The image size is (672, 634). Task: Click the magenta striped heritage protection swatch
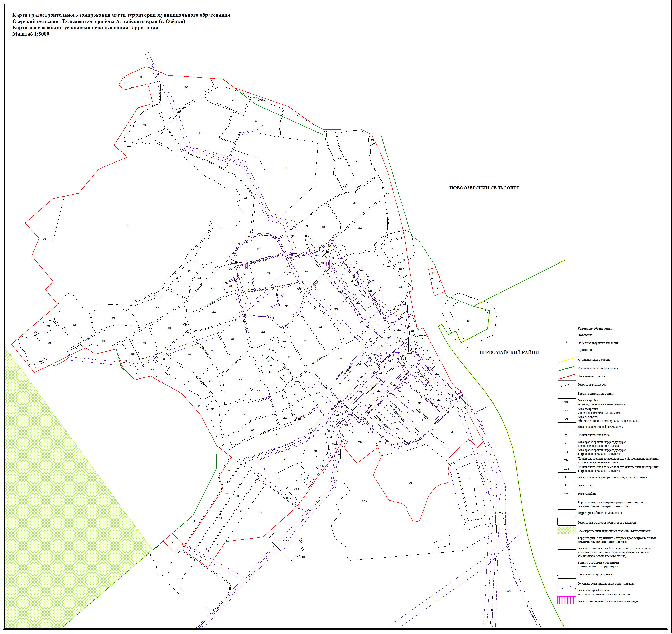point(566,600)
